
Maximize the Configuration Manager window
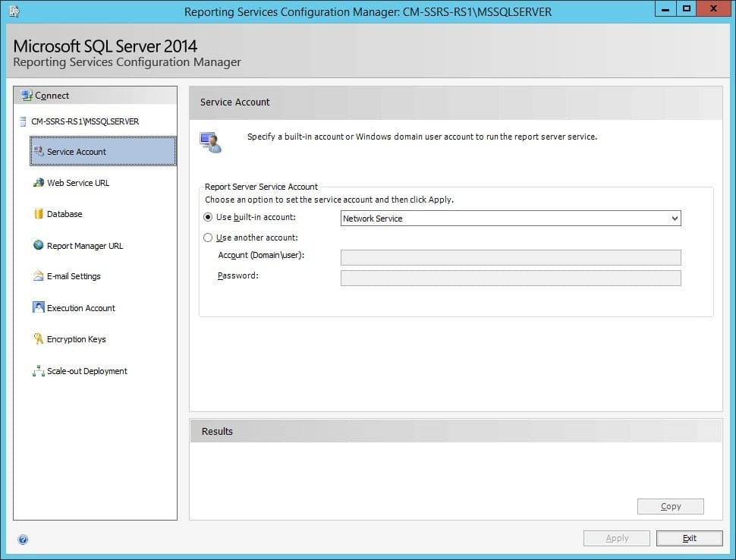tap(686, 9)
